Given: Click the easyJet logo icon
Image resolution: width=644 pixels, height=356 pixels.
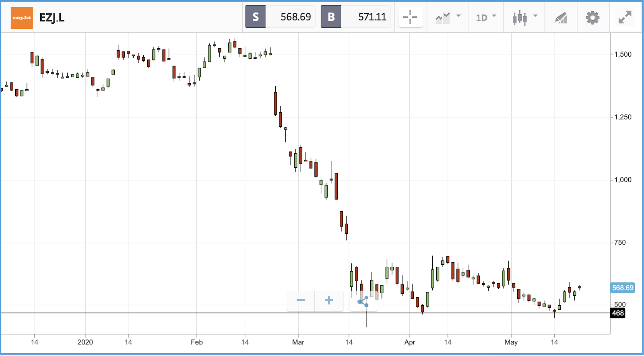Looking at the screenshot, I should click(x=22, y=18).
